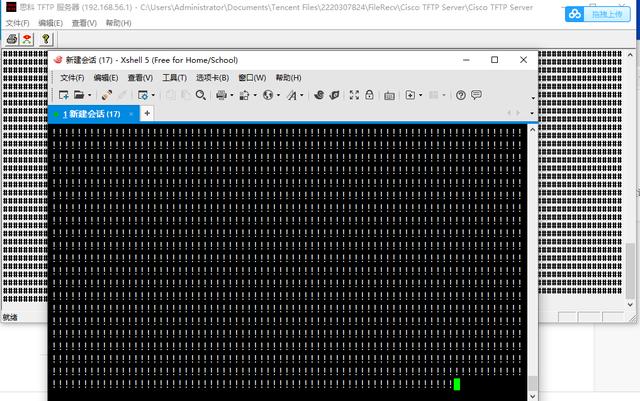Click the magnifier find icon
640x401 pixels.
pyautogui.click(x=200, y=95)
